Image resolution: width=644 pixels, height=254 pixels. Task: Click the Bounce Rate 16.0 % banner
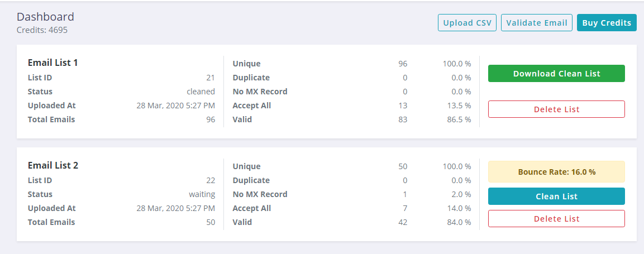(556, 171)
